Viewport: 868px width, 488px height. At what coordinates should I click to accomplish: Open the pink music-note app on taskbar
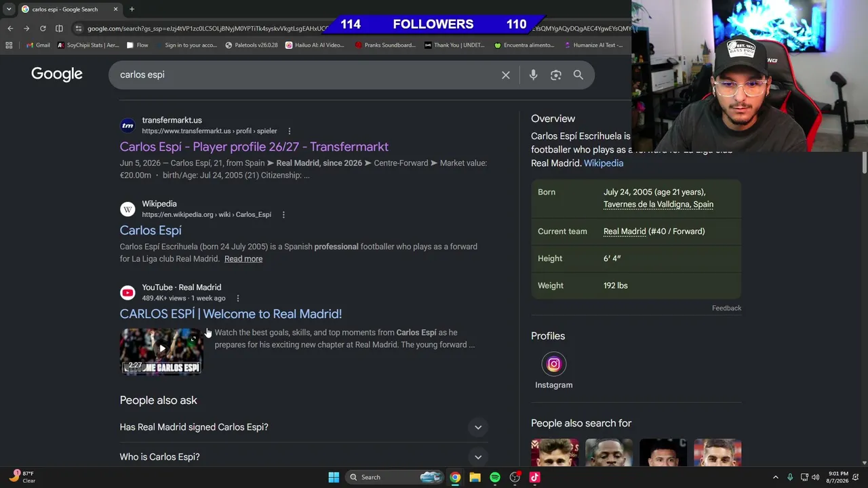(x=535, y=477)
